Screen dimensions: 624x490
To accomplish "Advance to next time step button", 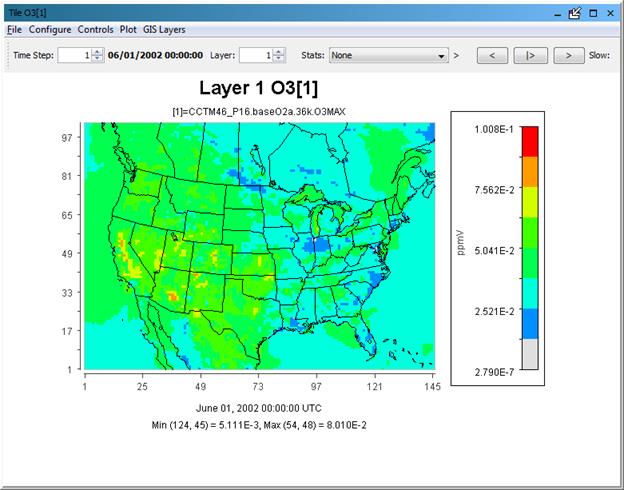I will tap(569, 55).
